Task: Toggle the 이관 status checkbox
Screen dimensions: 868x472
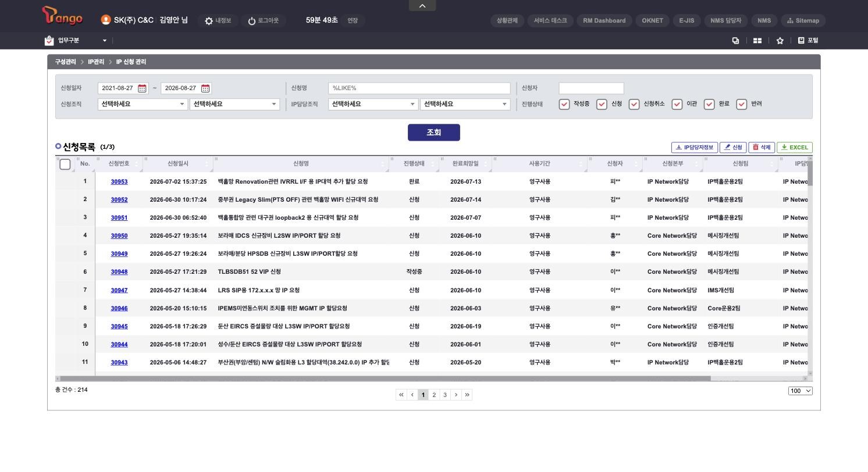Action: (x=677, y=104)
